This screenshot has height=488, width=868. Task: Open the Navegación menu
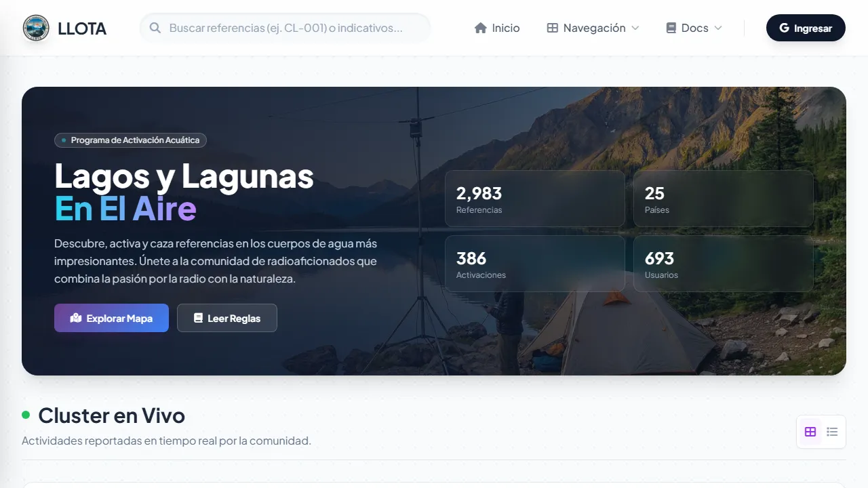[594, 28]
